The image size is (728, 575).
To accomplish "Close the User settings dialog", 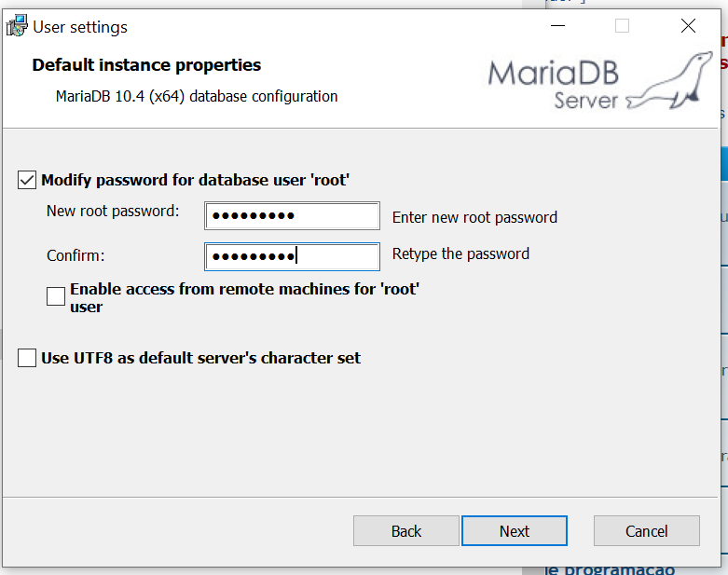I will pyautogui.click(x=688, y=26).
